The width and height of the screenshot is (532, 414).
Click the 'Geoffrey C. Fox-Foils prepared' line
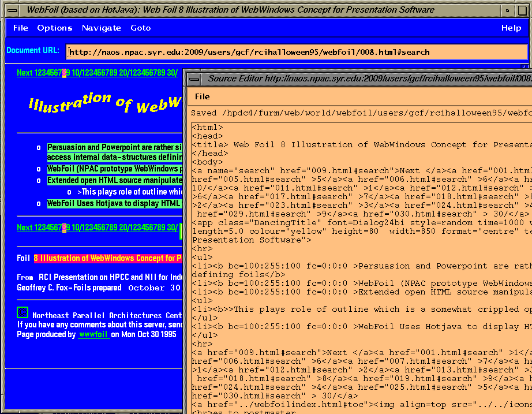[69, 288]
